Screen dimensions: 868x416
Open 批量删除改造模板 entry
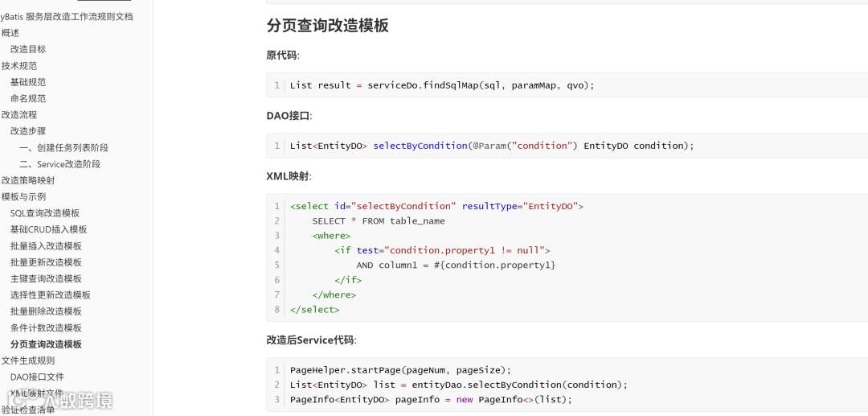46,311
